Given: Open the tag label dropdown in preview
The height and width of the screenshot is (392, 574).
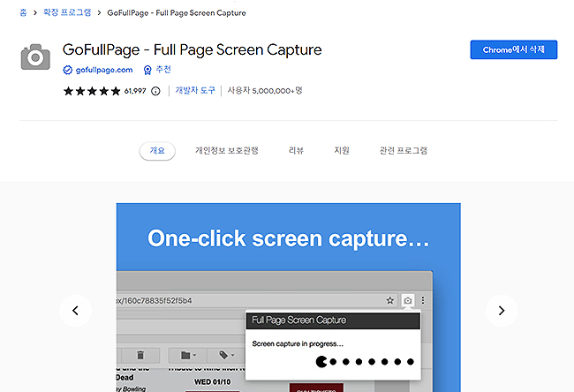Looking at the screenshot, I should pyautogui.click(x=226, y=355).
